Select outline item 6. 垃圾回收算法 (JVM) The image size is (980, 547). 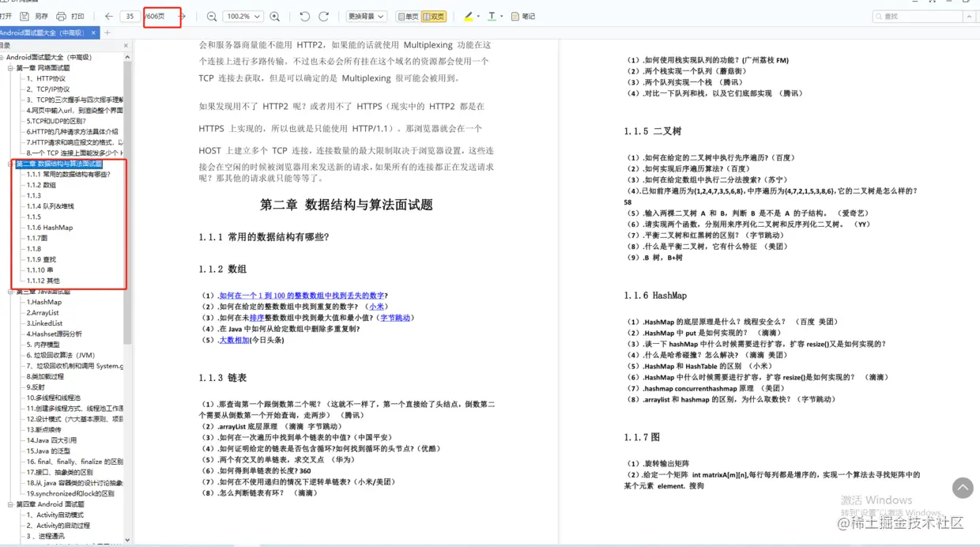pyautogui.click(x=60, y=356)
